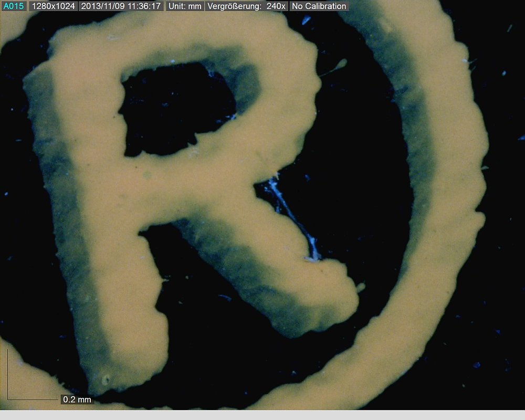
Task: Click the 240x magnification value
Action: pos(276,6)
